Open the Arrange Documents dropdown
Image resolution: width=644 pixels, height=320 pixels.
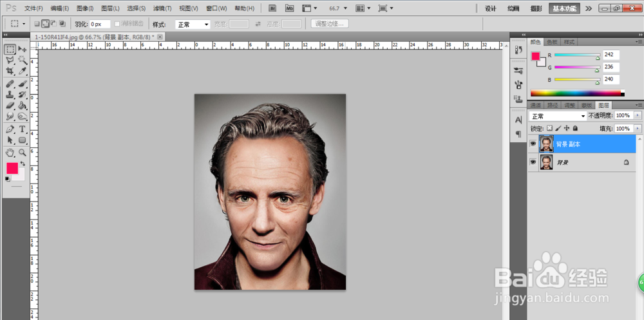point(363,8)
